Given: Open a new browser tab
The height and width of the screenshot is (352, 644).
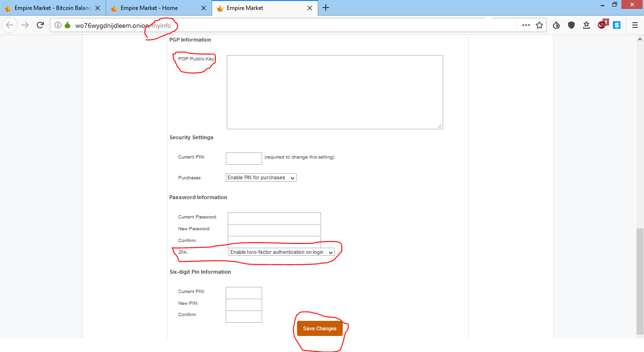Looking at the screenshot, I should click(326, 8).
